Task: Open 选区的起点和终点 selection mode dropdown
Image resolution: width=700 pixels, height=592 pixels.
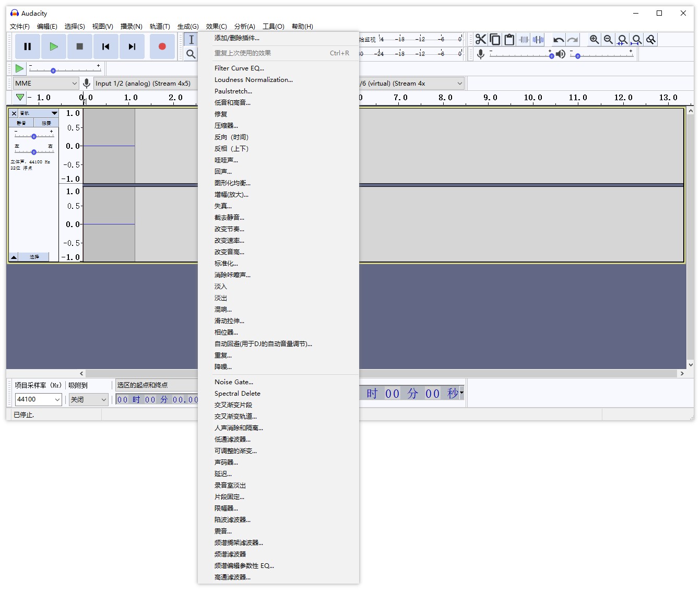Action: pos(157,385)
